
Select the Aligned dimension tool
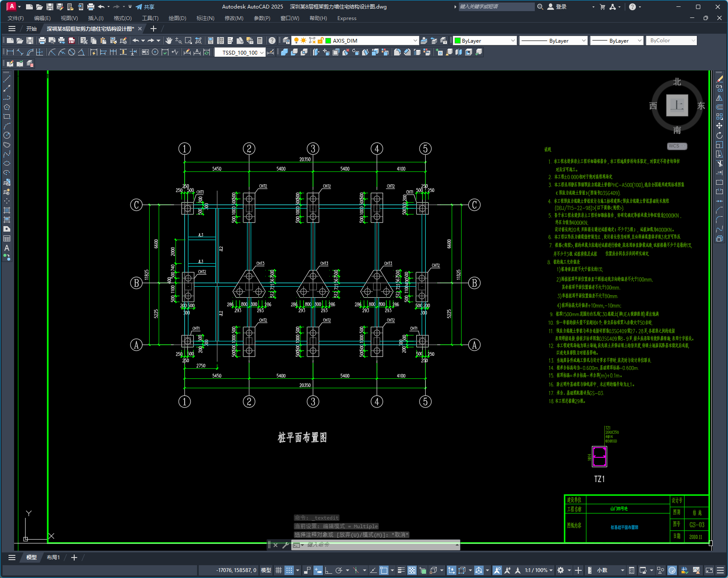20,52
